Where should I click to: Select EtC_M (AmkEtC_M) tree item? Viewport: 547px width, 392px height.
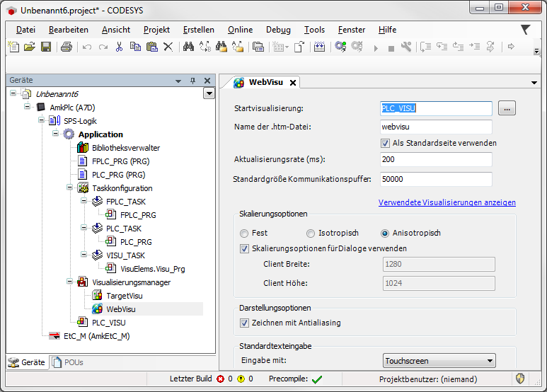pyautogui.click(x=97, y=336)
